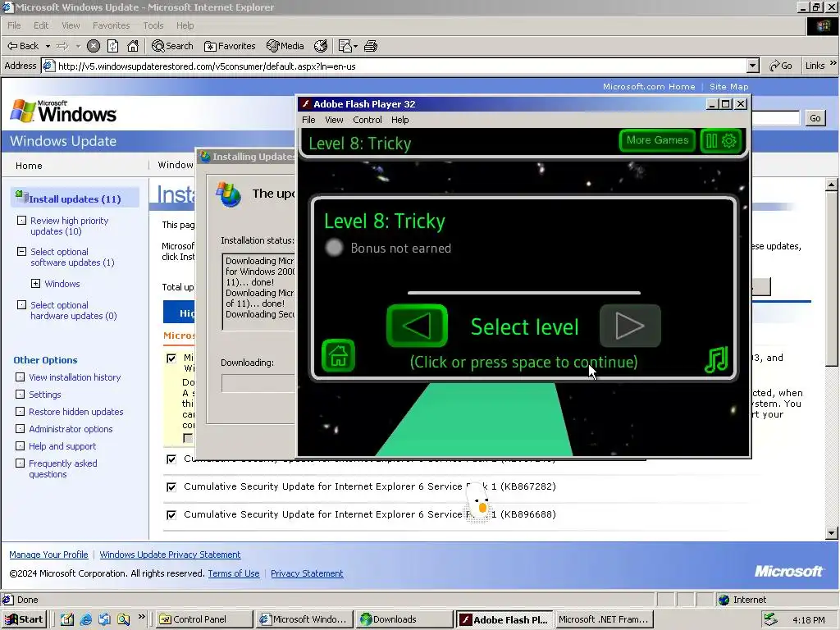Open the Search pane in Internet Explorer
Screen dimensions: 840x630
(x=172, y=46)
